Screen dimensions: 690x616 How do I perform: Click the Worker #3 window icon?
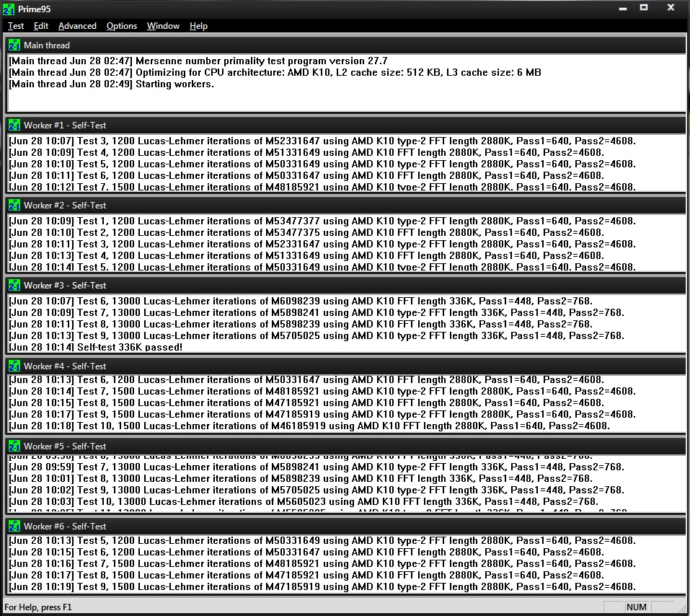(x=14, y=286)
